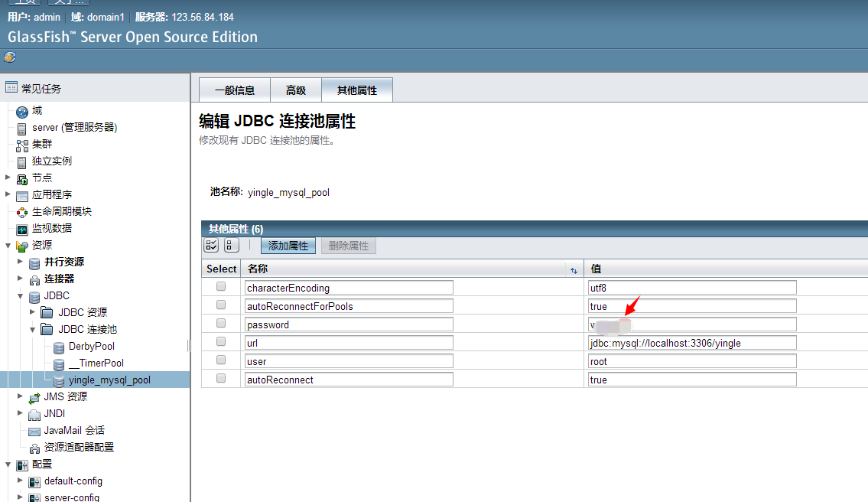The width and height of the screenshot is (868, 502).
Task: Expand the JNDI tree node
Action: pyautogui.click(x=20, y=412)
